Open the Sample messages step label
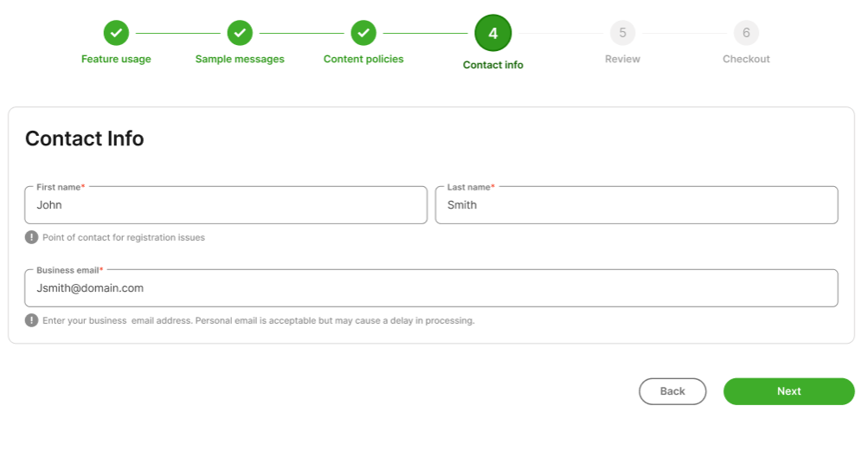The width and height of the screenshot is (868, 451). [240, 60]
